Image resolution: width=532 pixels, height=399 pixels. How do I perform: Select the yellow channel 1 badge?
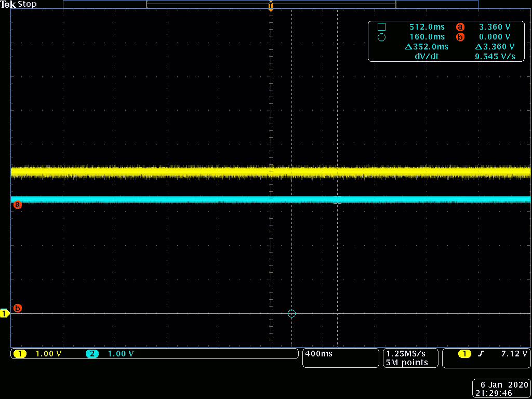(x=20, y=354)
